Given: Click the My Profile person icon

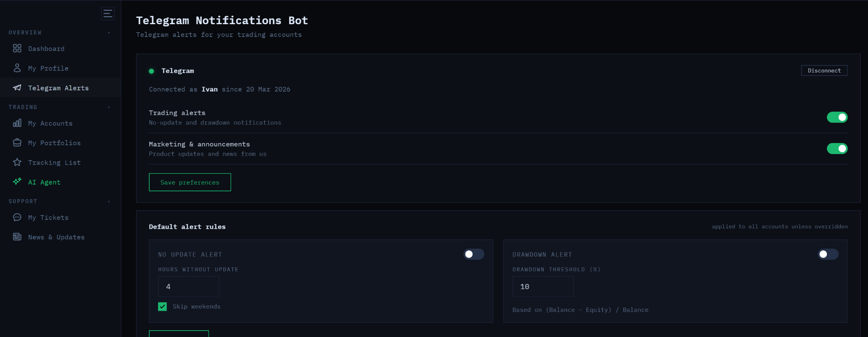Looking at the screenshot, I should 17,68.
